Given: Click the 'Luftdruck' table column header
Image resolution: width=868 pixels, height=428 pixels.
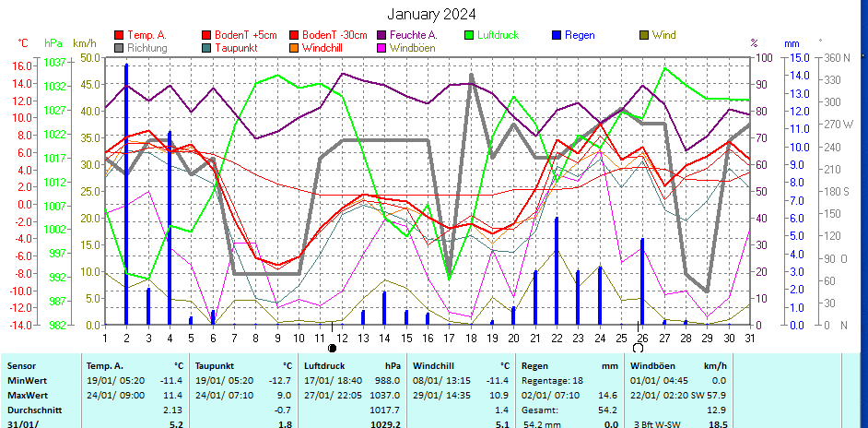Looking at the screenshot, I should click(323, 366).
